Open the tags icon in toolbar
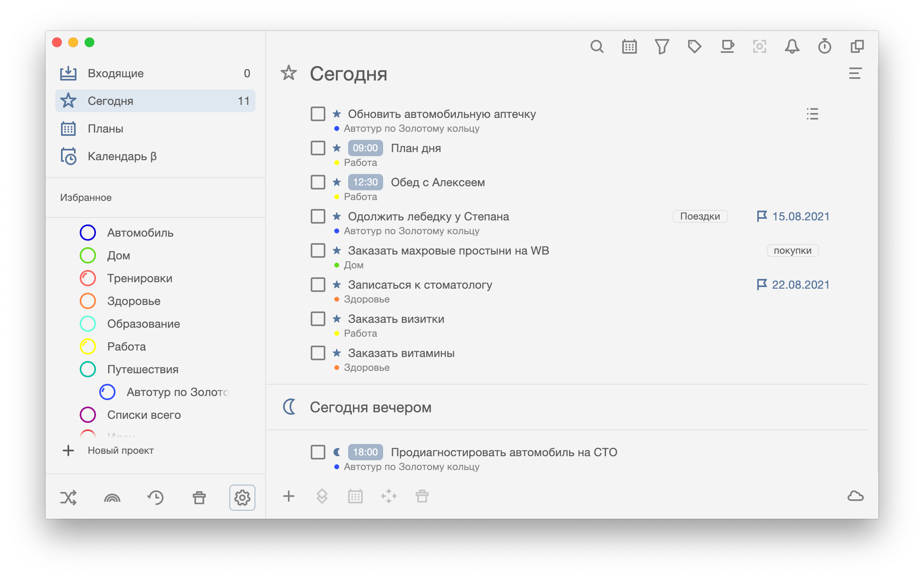Screen dimensions: 924x579 point(694,47)
